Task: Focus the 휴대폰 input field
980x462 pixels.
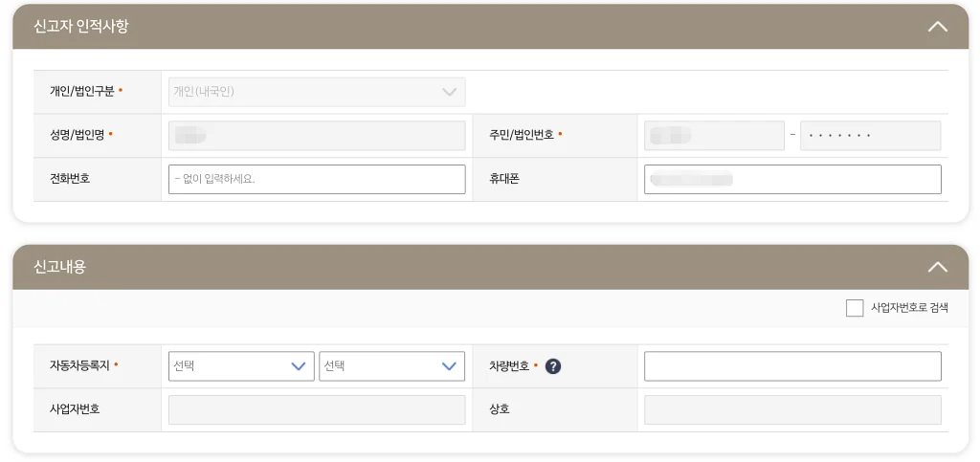Action: [792, 179]
